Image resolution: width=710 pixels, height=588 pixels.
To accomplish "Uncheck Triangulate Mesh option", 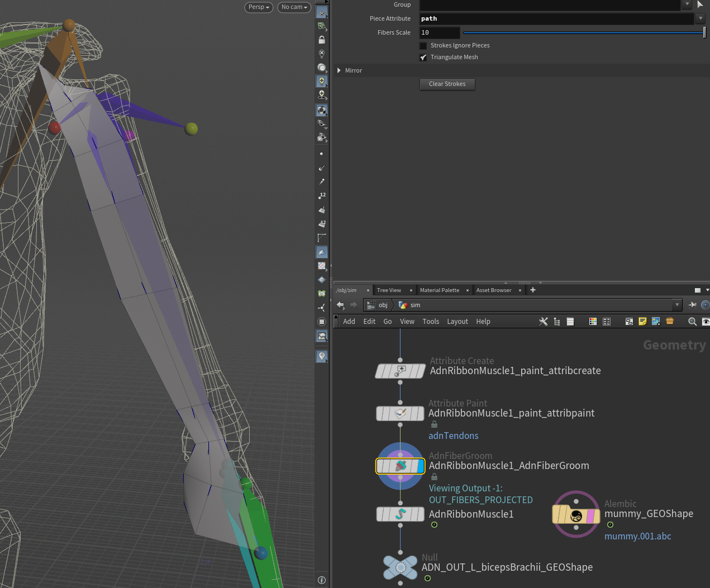I will [423, 58].
